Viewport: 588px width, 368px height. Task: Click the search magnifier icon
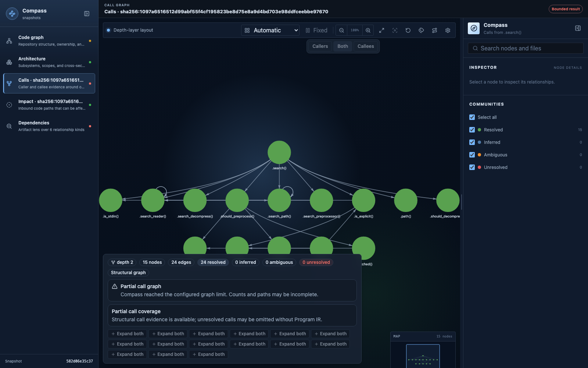pos(475,48)
